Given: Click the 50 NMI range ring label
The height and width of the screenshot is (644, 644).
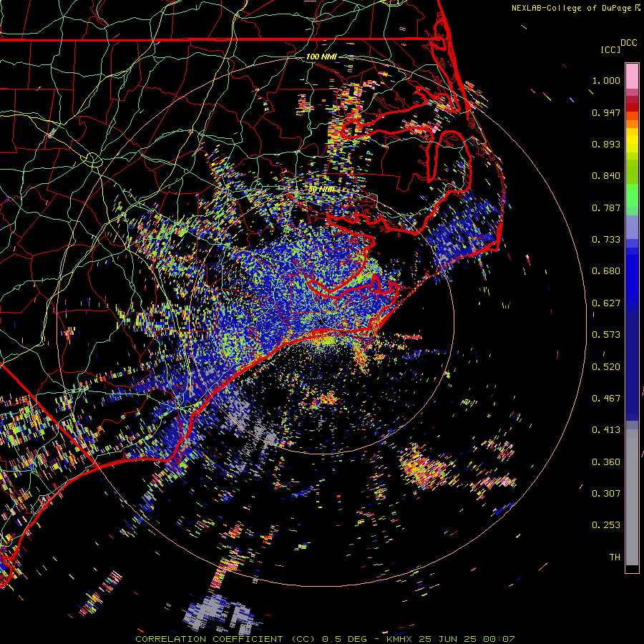Looking at the screenshot, I should [321, 190].
